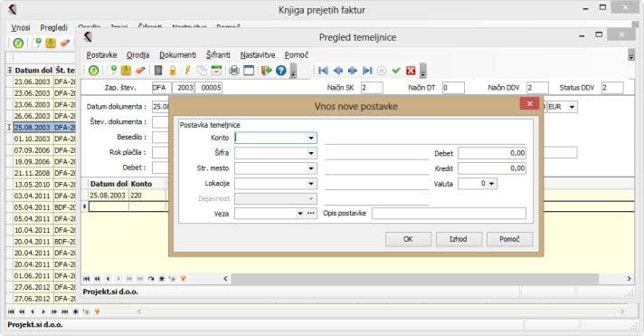
Task: Click the Izhod button
Action: (x=459, y=239)
